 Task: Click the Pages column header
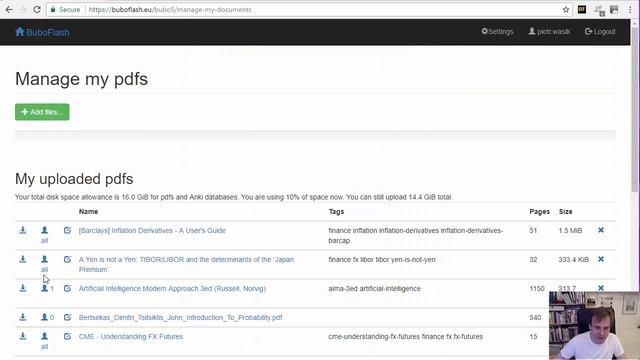click(540, 211)
